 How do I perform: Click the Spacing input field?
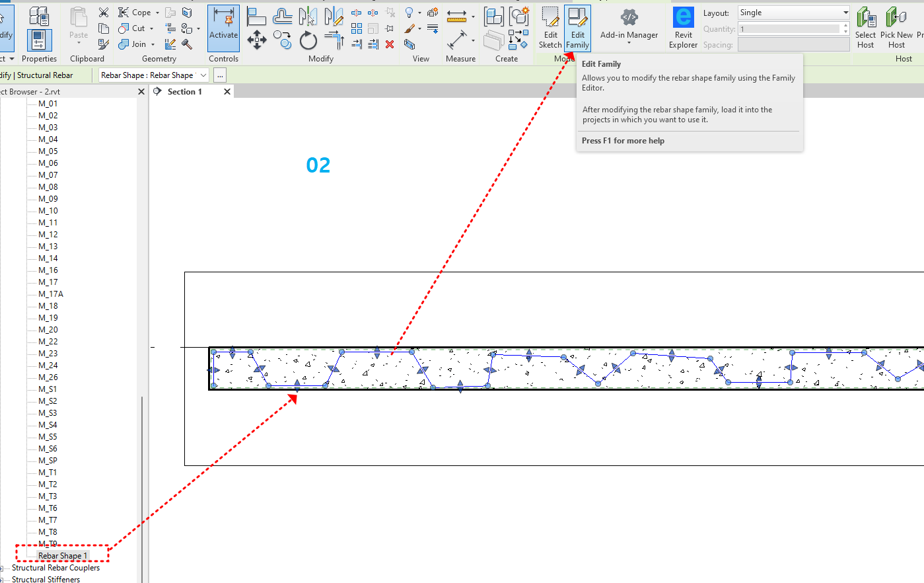[x=794, y=44]
